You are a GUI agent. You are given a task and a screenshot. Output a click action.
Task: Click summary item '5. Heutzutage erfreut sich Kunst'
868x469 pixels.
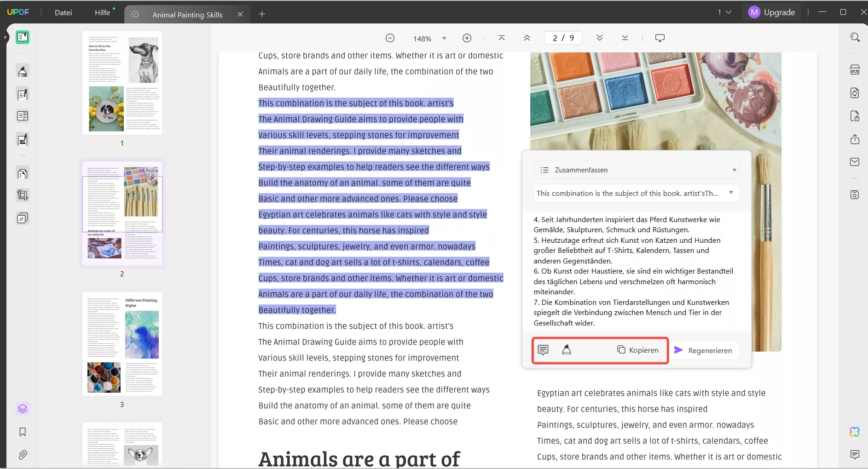(x=627, y=250)
